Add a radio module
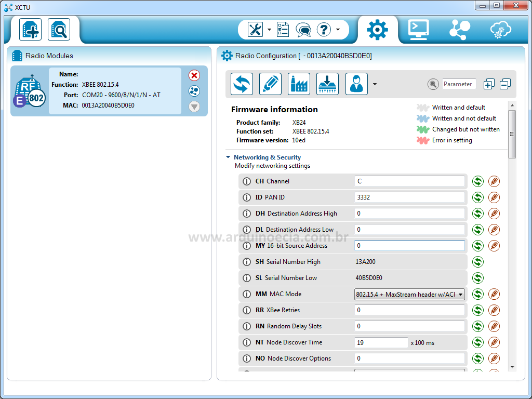The height and width of the screenshot is (399, 532). click(x=30, y=30)
